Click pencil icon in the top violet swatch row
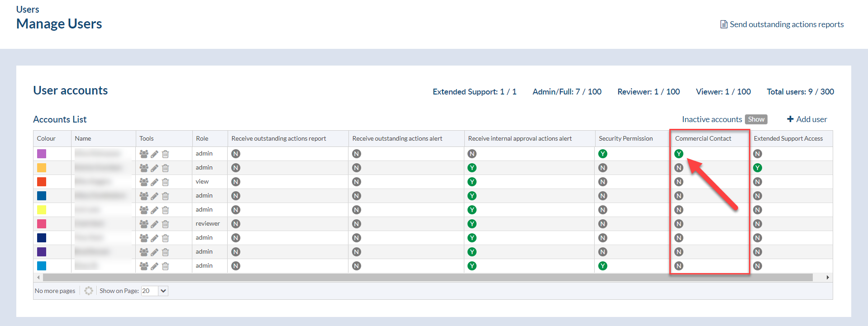The image size is (868, 326). pyautogui.click(x=154, y=154)
